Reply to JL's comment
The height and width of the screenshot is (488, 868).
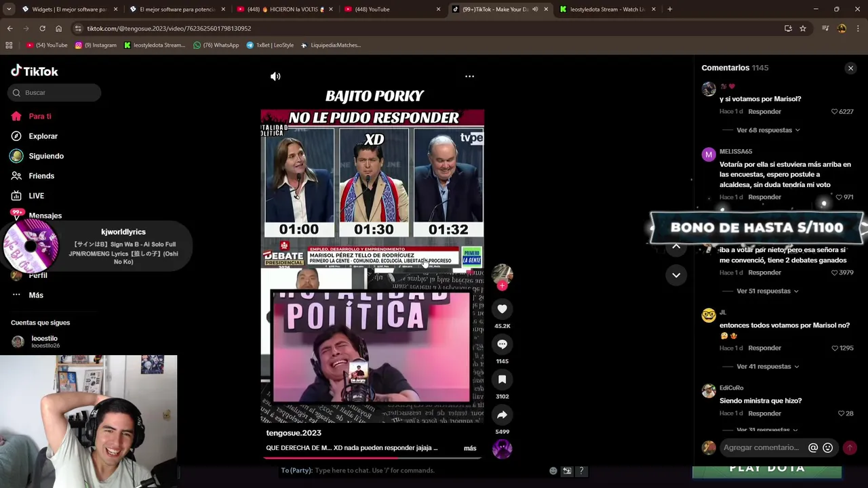point(764,348)
